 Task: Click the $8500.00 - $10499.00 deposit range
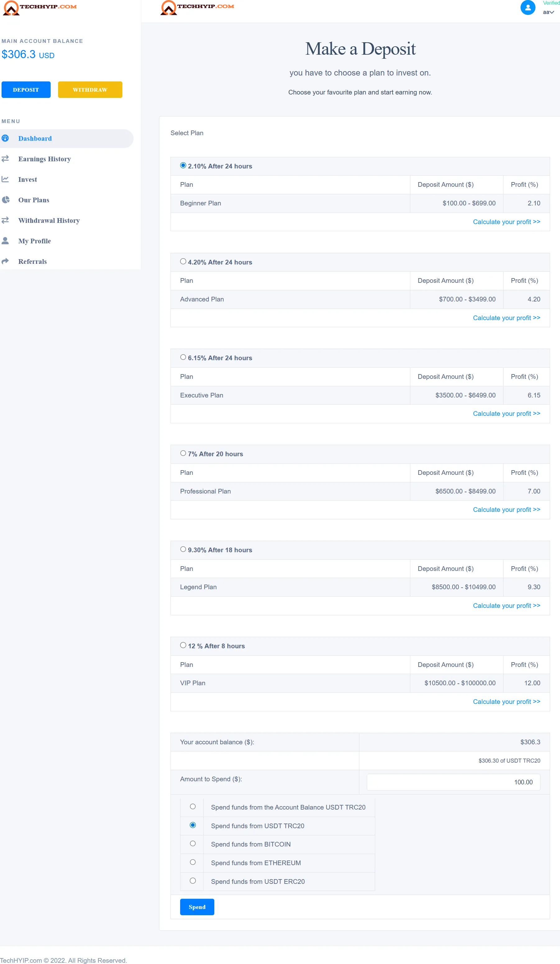click(x=464, y=587)
